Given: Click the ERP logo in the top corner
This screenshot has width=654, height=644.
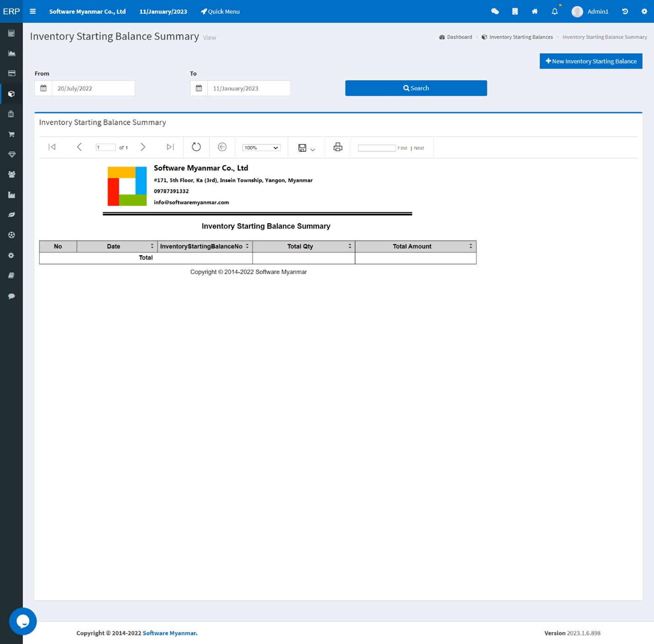Looking at the screenshot, I should coord(11,11).
